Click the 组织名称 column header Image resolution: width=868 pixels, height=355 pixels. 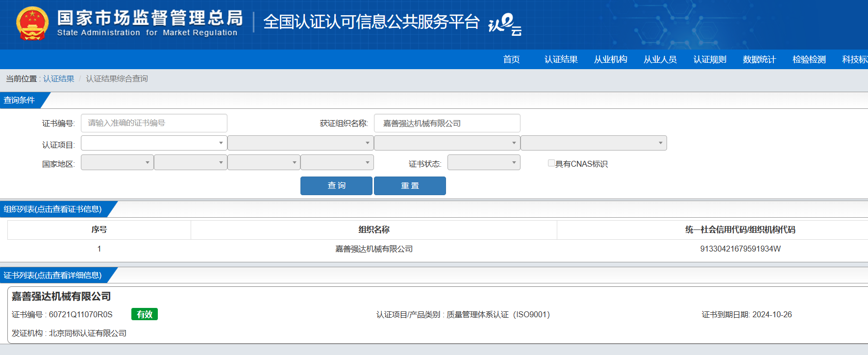pos(374,229)
